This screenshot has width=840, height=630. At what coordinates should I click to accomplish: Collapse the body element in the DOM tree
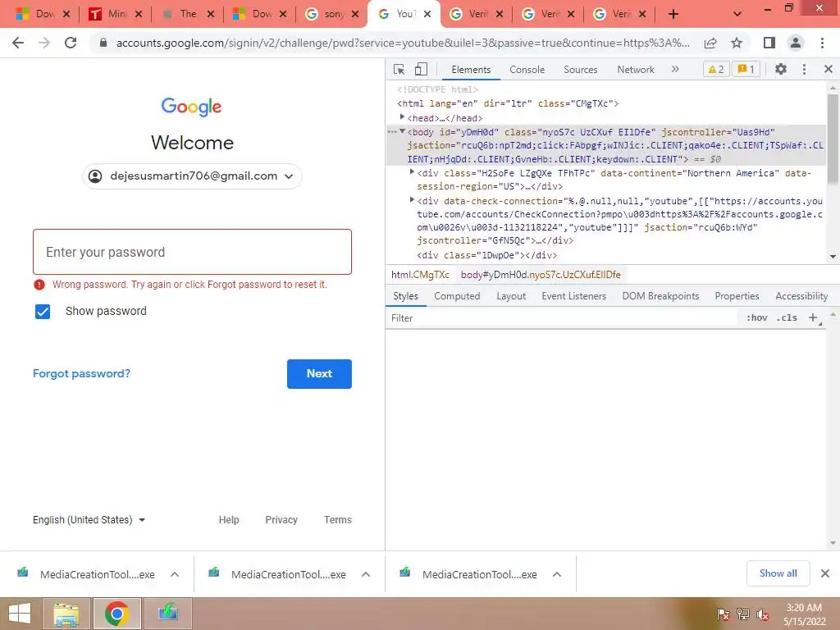point(402,131)
